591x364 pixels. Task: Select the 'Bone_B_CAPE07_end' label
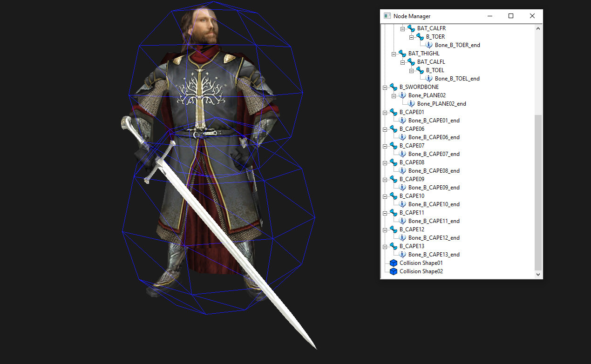tap(434, 154)
